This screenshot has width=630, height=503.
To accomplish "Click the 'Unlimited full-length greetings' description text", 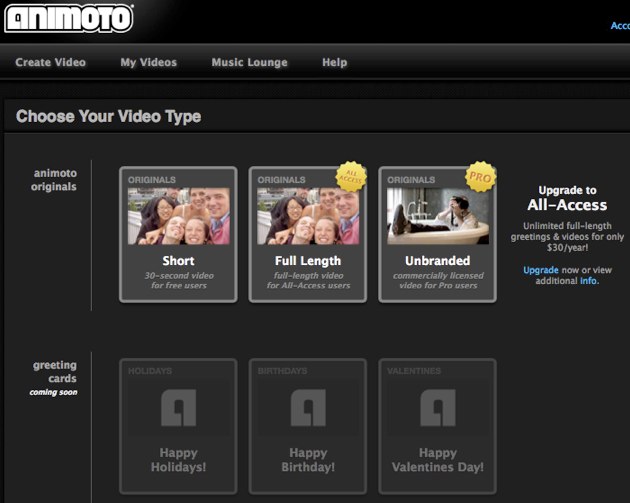I will click(x=567, y=237).
